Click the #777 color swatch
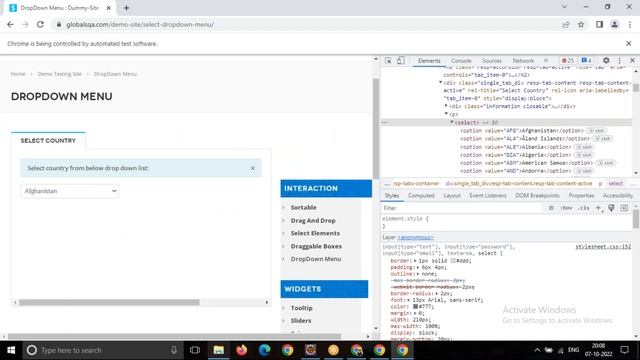Image resolution: width=640 pixels, height=360 pixels. [415, 306]
